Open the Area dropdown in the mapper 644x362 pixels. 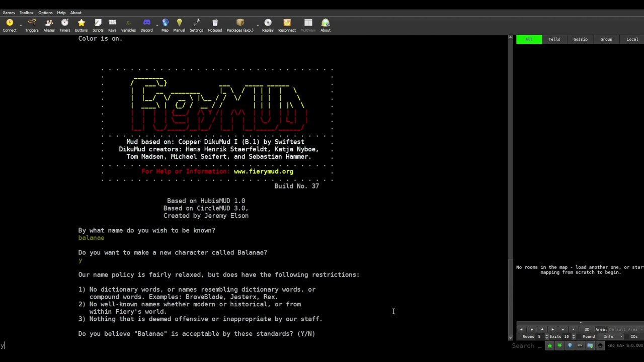tap(626, 329)
